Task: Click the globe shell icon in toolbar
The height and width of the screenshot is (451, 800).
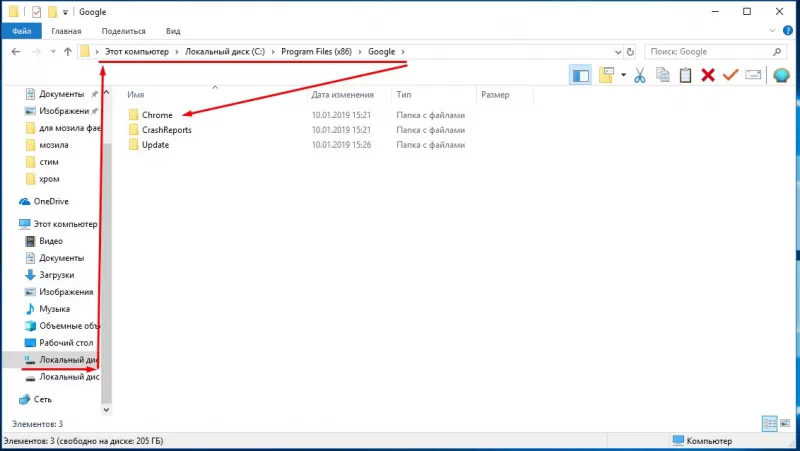Action: [781, 76]
